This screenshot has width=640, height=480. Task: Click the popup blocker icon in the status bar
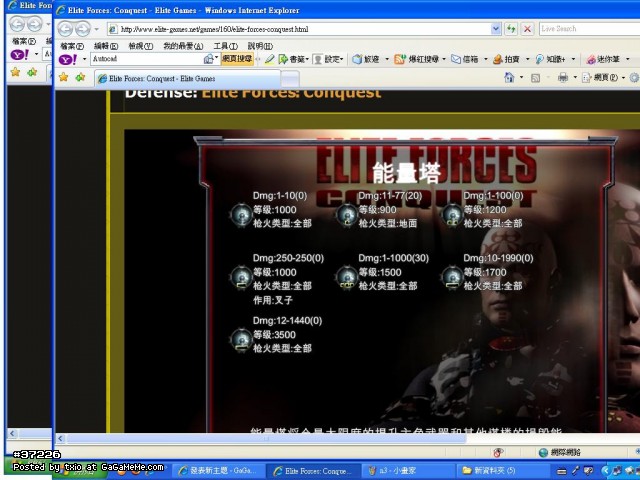pyautogui.click(x=498, y=452)
